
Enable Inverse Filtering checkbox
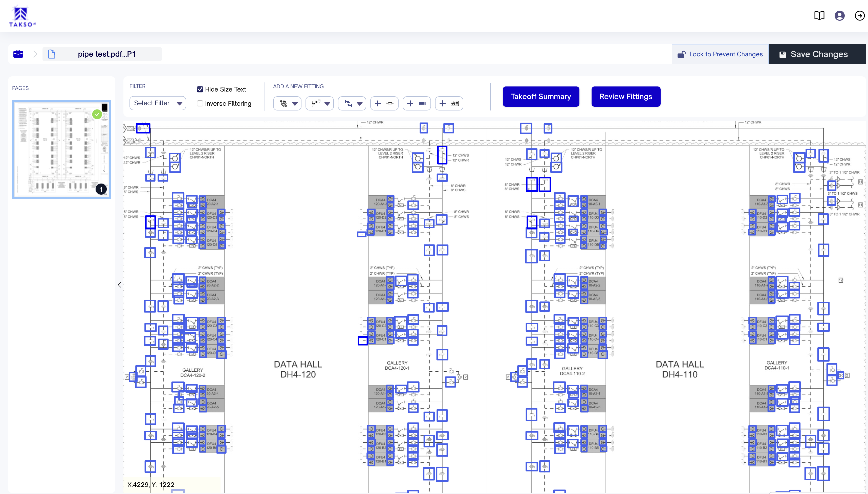coord(200,103)
